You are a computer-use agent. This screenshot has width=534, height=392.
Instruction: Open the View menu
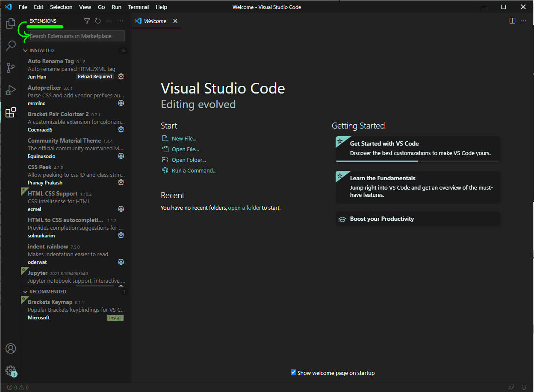(85, 7)
